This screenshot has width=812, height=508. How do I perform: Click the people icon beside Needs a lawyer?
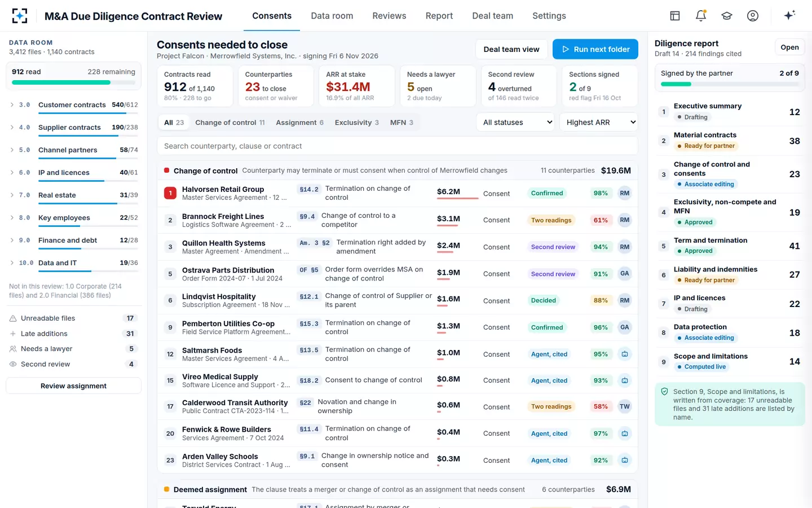13,349
